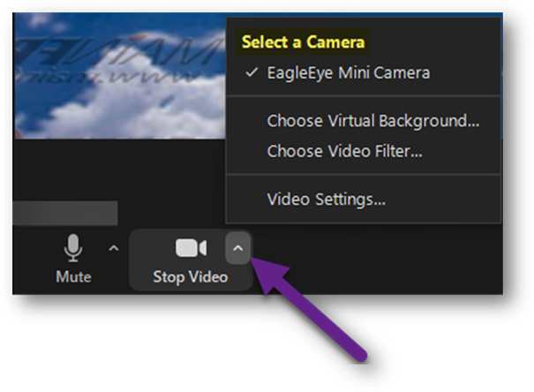Screen dimensions: 534x392
Task: Click the cloudy sky video preview
Action: (119, 77)
